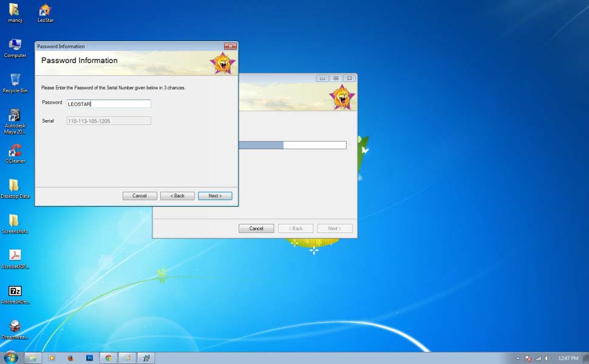
Task: Show hidden system tray icons
Action: coord(517,359)
